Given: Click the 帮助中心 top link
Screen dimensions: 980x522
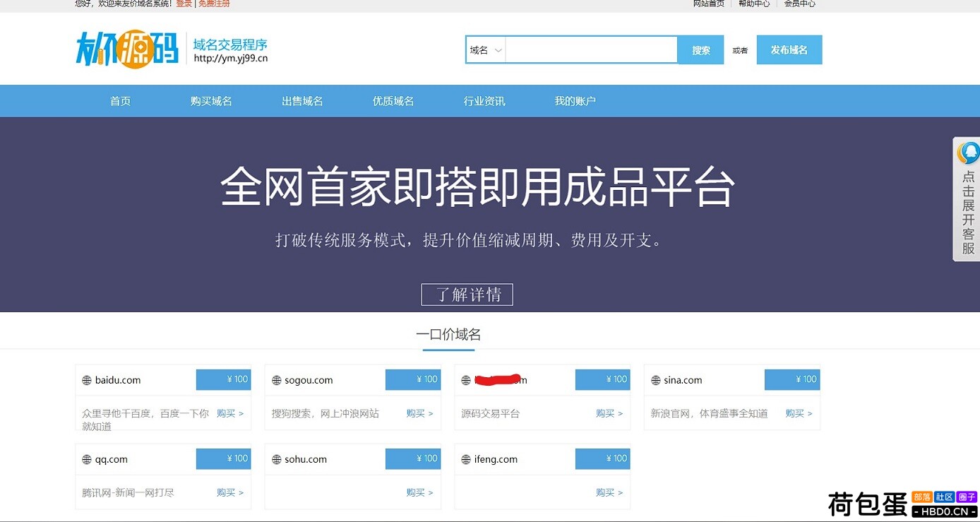Looking at the screenshot, I should pos(754,4).
